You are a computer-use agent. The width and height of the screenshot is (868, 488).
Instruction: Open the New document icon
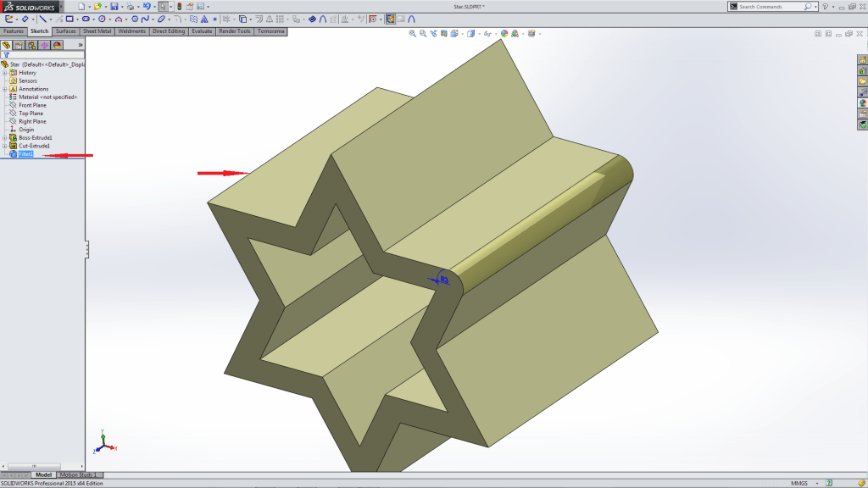pyautogui.click(x=81, y=7)
